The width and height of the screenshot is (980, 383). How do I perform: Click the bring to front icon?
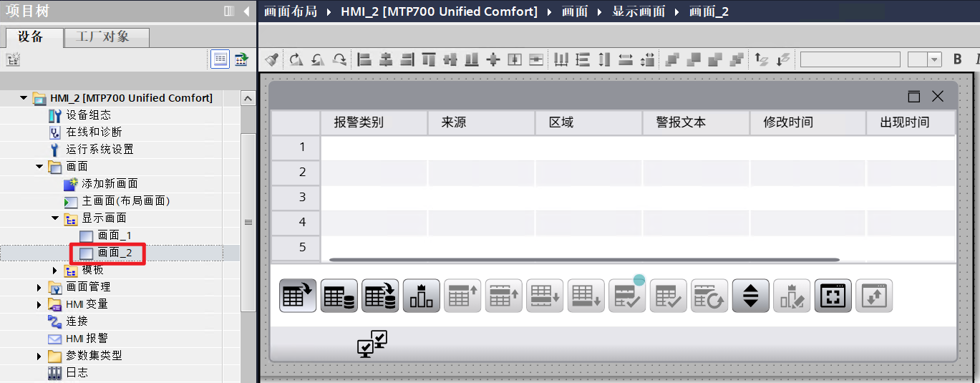pyautogui.click(x=672, y=59)
